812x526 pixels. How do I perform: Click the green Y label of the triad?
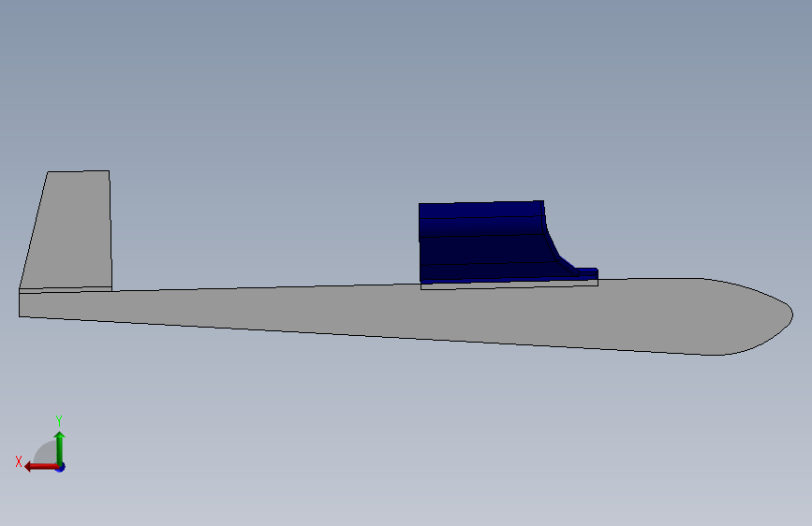click(x=59, y=421)
